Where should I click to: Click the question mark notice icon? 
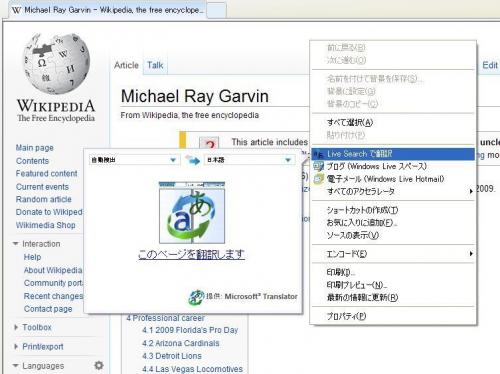tap(209, 143)
